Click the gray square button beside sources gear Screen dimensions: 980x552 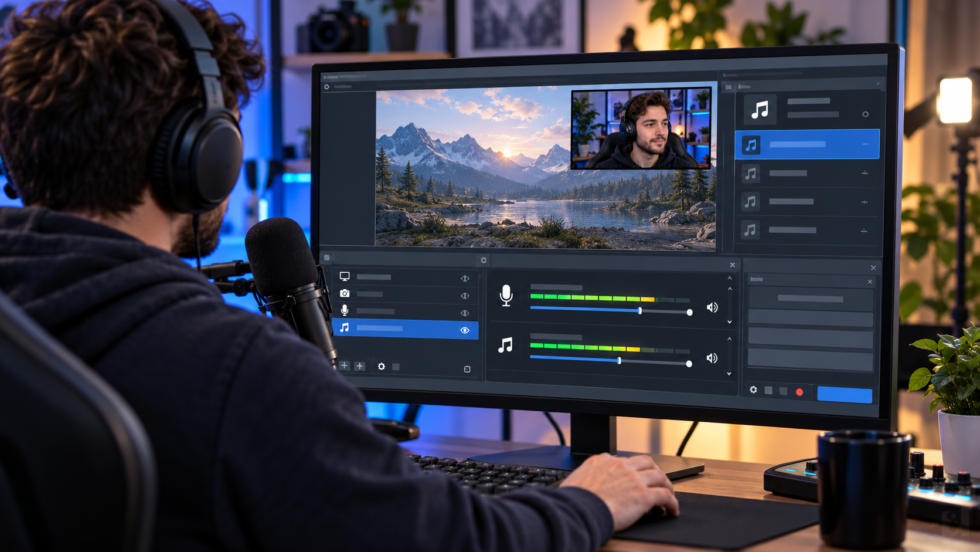tap(396, 367)
